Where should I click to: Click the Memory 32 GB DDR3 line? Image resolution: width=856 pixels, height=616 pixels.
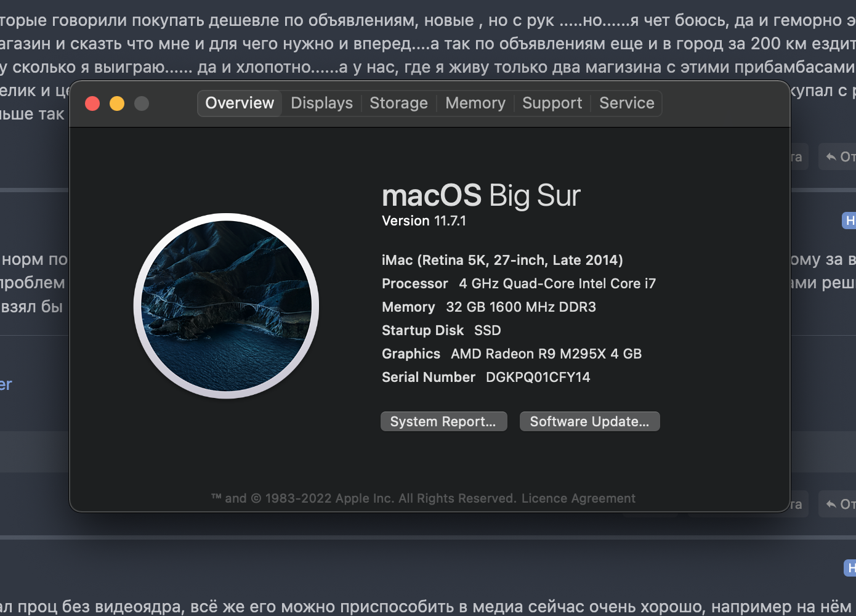[x=488, y=307]
